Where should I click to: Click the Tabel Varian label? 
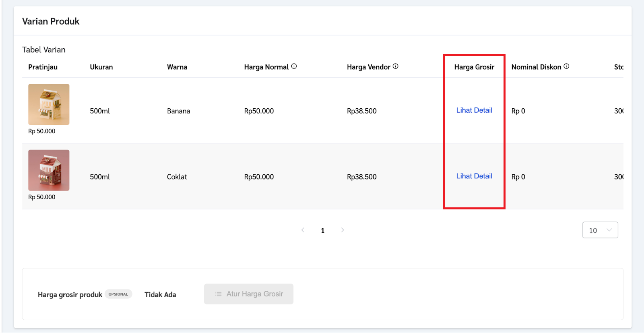click(x=44, y=50)
